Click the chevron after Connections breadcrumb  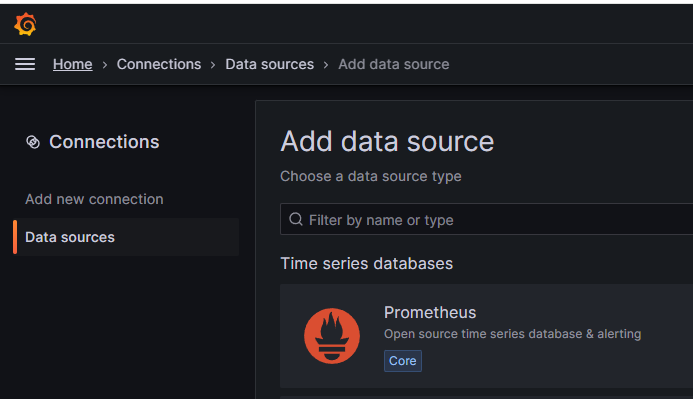pyautogui.click(x=213, y=65)
